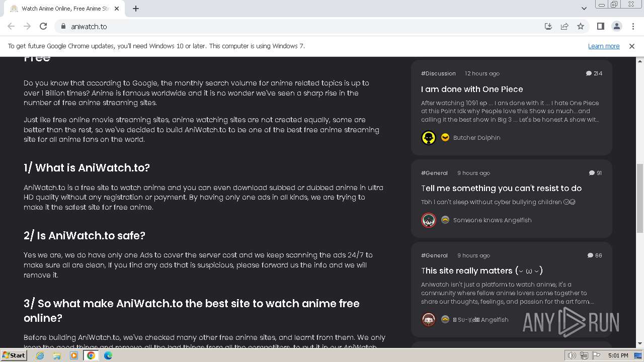Image resolution: width=644 pixels, height=362 pixels.
Task: Click heading '2/ Is AniWatch.to safe?'
Action: 85,235
